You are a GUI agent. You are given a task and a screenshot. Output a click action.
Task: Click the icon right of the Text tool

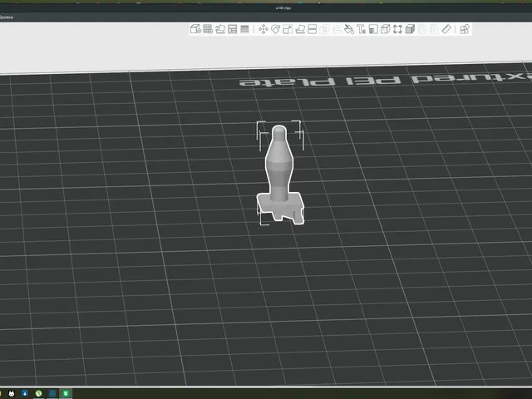pyautogui.click(x=373, y=30)
